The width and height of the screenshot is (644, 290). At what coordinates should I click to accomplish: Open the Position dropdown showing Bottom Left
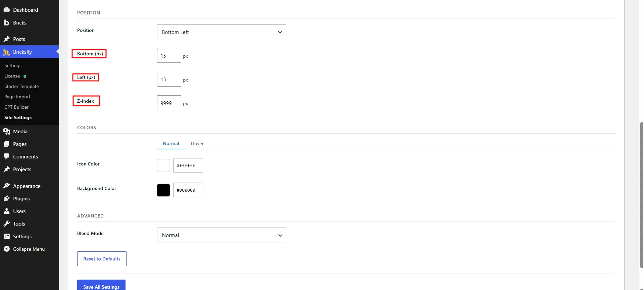click(x=221, y=32)
